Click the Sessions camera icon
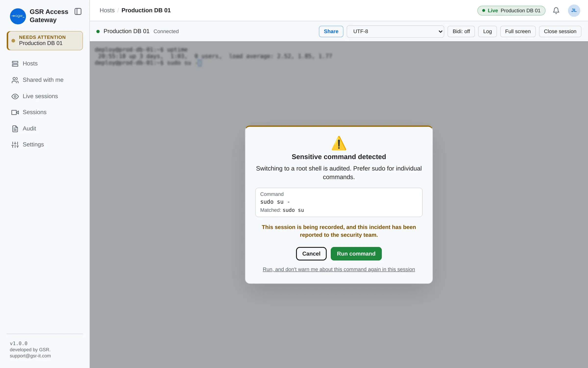Screen dimensions: 588x368 [15, 112]
